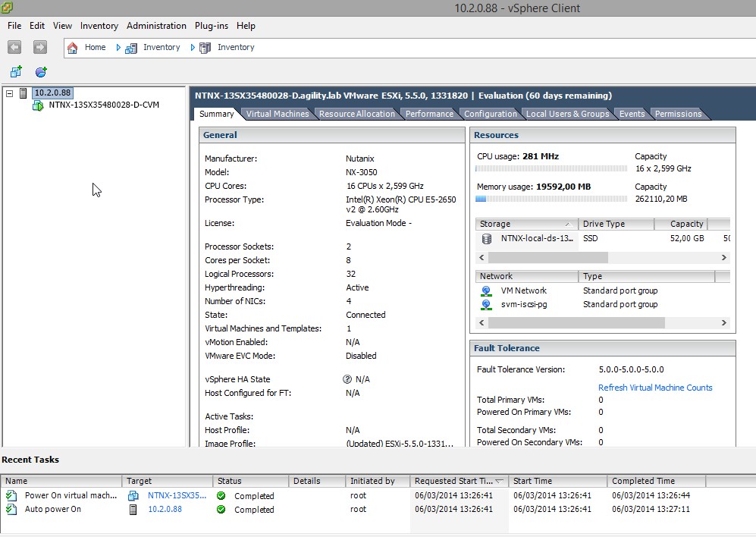Click the New Resource Pool toolbar icon

click(x=41, y=72)
